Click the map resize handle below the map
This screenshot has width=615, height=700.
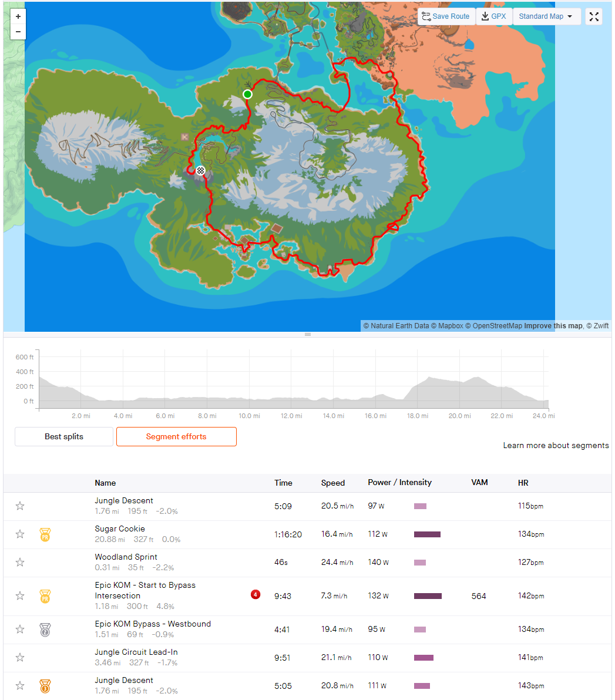(308, 334)
